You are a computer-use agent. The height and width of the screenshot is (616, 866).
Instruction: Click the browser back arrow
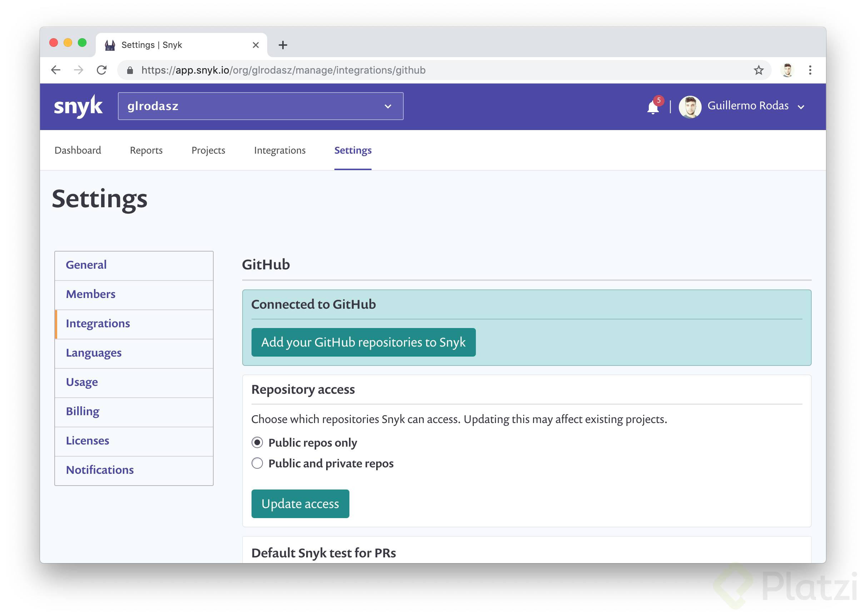[56, 70]
